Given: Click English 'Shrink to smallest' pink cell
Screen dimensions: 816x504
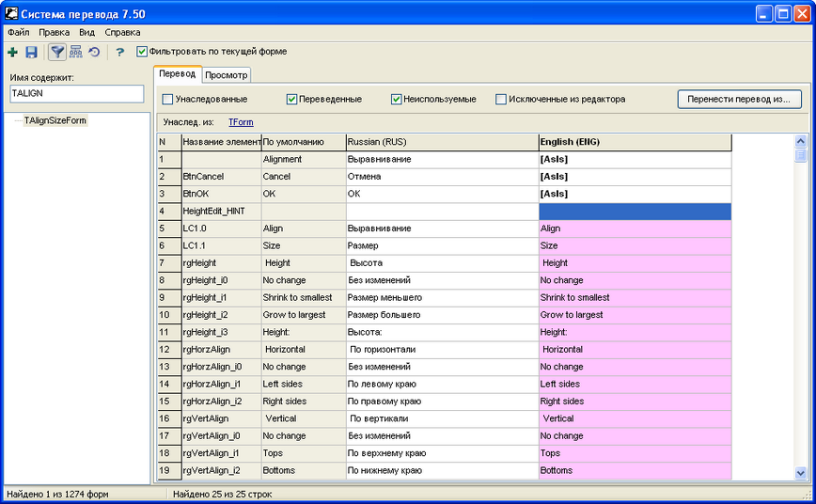Looking at the screenshot, I should point(635,298).
